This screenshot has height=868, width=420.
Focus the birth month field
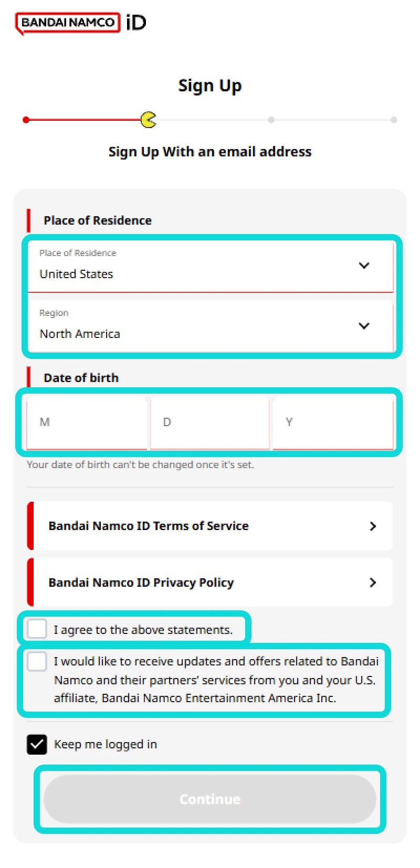[87, 422]
